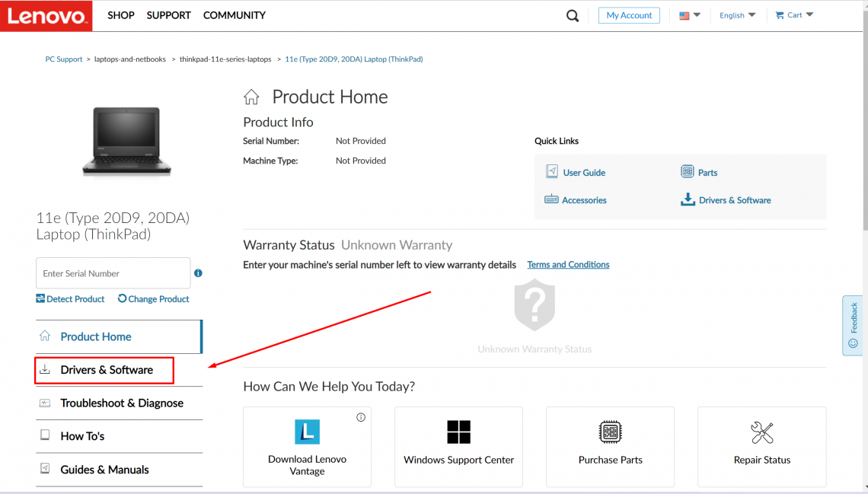868x494 pixels.
Task: Select Guides & Manuals in the sidebar
Action: pos(119,470)
